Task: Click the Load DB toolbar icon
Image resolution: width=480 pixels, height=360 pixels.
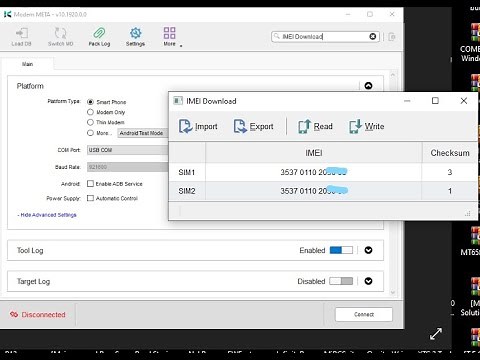Action: point(22,33)
